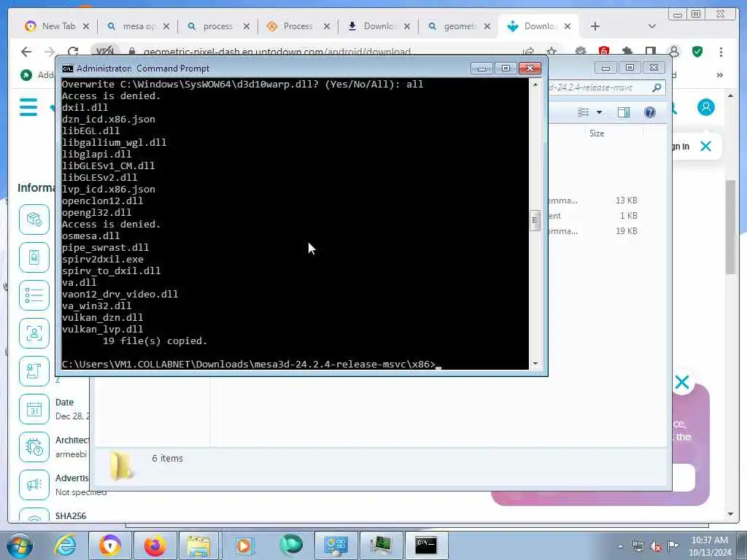
Task: Open the Windows Start menu
Action: 18,545
